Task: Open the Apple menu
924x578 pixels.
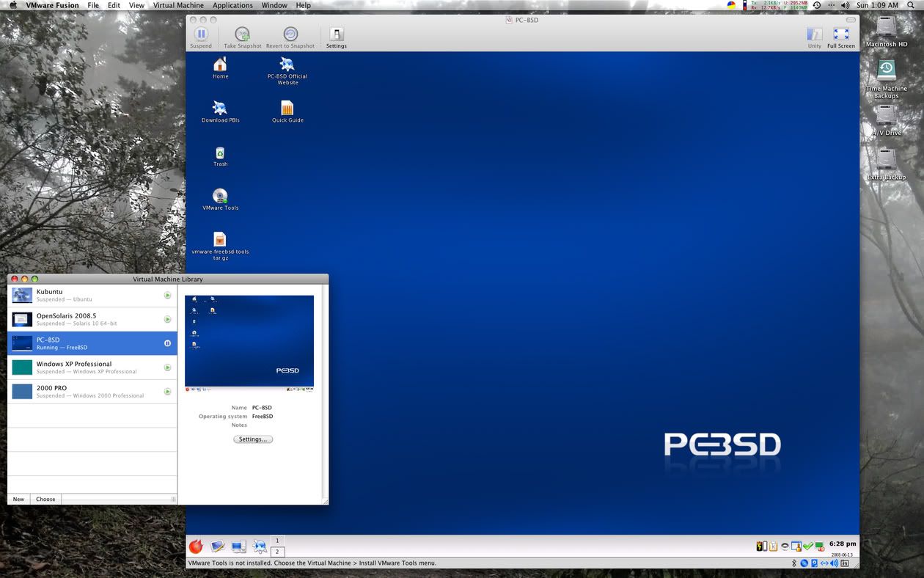Action: (12, 5)
